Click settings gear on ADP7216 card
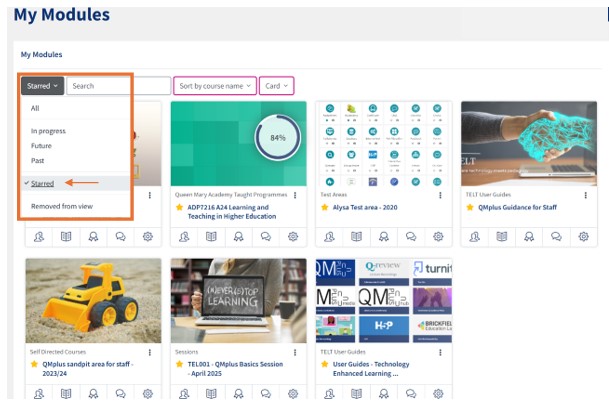The height and width of the screenshot is (412, 609). [x=293, y=237]
